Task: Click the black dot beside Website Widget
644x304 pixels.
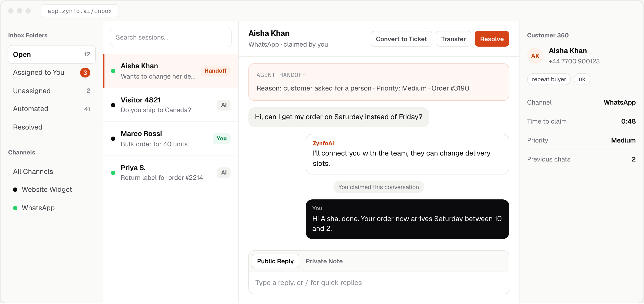Action: [x=15, y=190]
